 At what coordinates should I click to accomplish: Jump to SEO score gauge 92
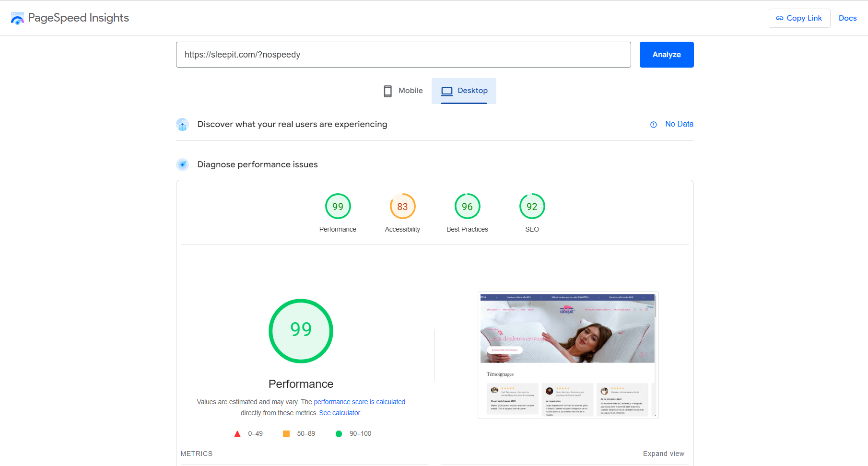pos(532,206)
